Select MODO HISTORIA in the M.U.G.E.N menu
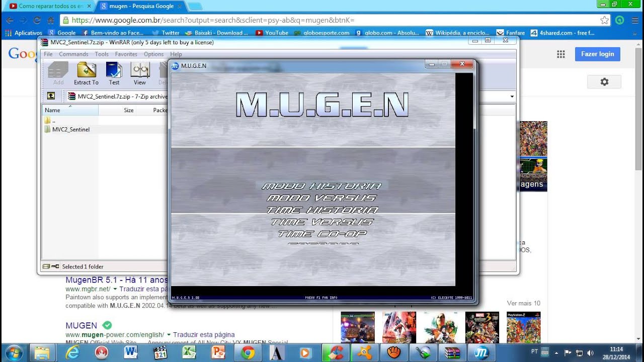The image size is (644, 362). tap(322, 186)
